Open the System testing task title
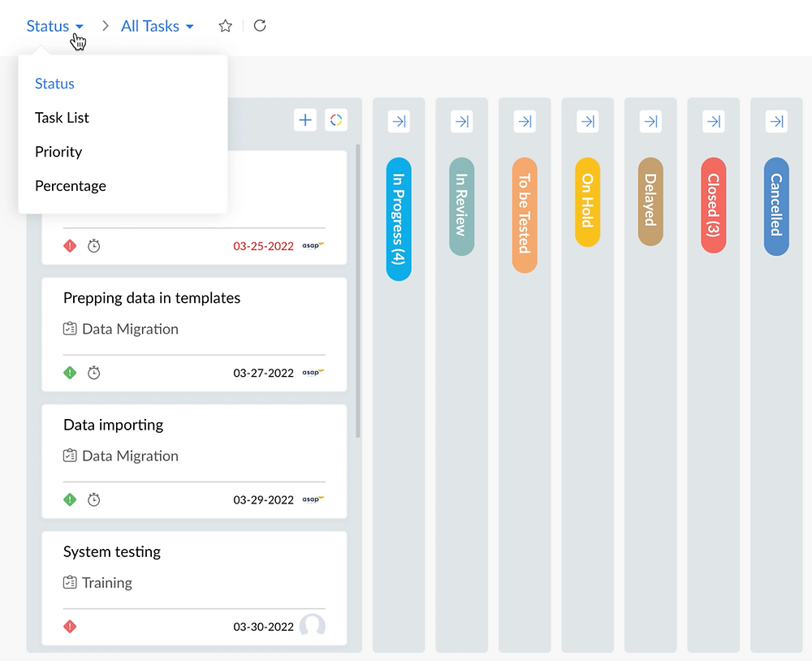Viewport: 812px width, 661px height. [112, 551]
